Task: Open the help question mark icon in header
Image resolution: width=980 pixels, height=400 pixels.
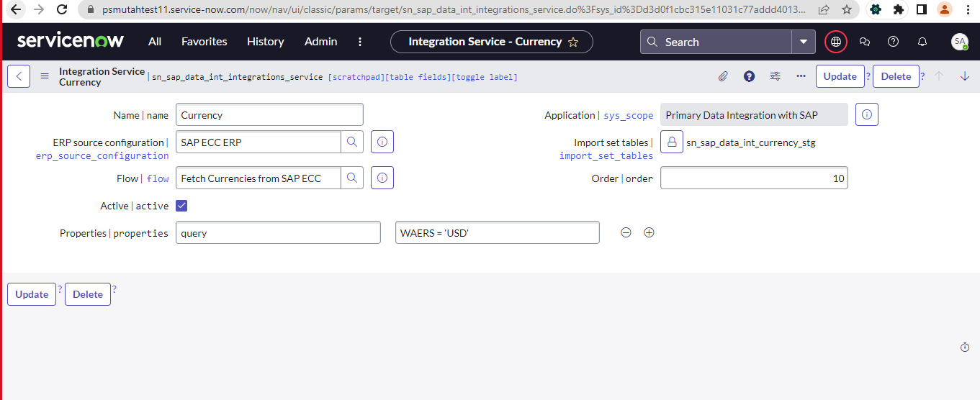Action: [x=894, y=42]
